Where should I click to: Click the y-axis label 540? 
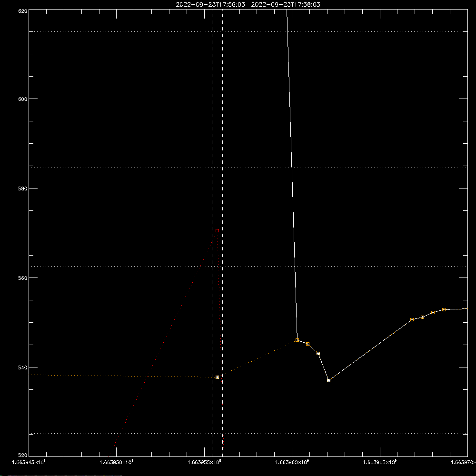[23, 367]
